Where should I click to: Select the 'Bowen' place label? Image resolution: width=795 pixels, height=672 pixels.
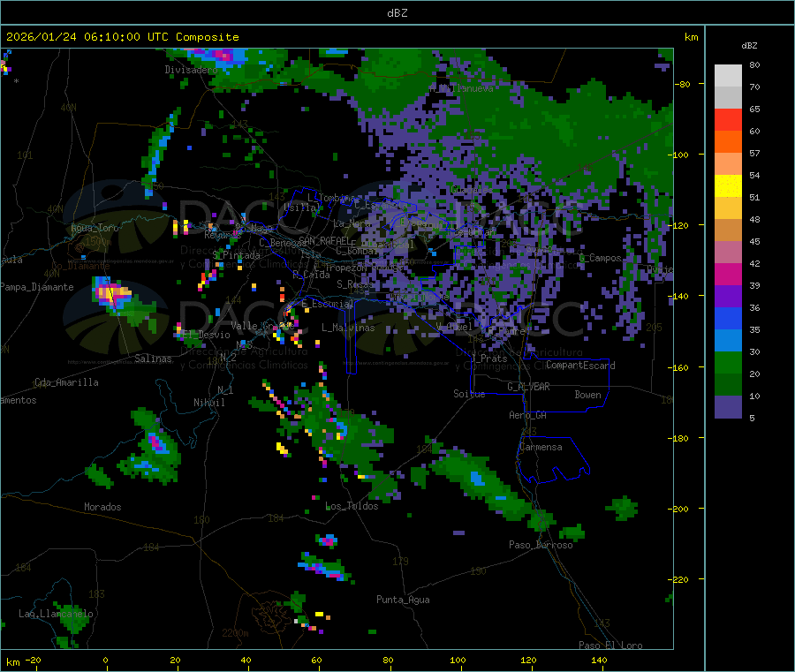(587, 395)
